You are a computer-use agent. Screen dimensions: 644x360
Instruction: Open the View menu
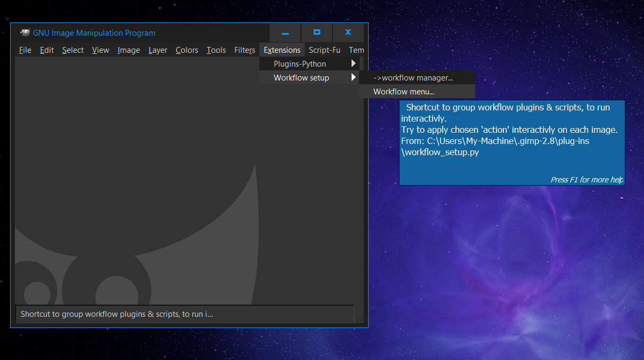100,50
